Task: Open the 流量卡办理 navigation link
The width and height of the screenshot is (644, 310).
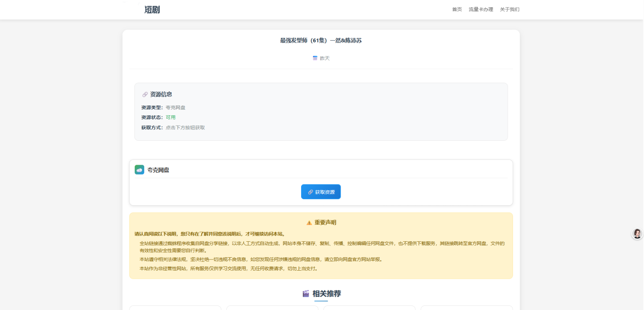Action: (481, 9)
